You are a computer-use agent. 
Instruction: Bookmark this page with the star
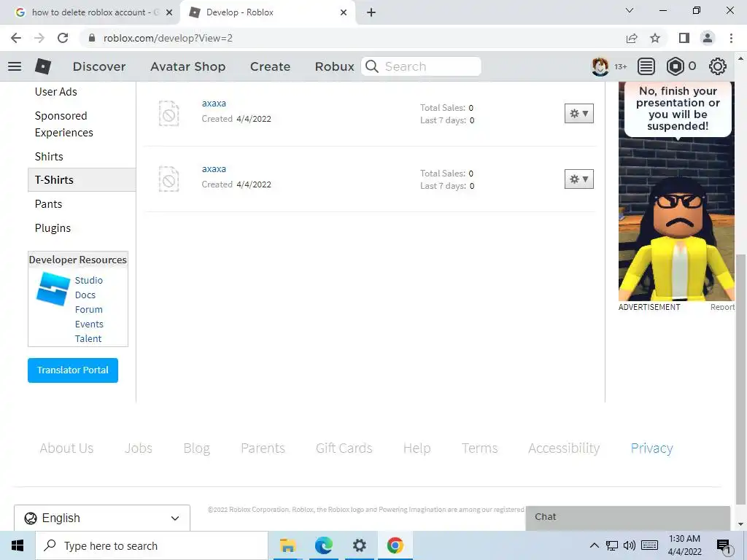[655, 38]
